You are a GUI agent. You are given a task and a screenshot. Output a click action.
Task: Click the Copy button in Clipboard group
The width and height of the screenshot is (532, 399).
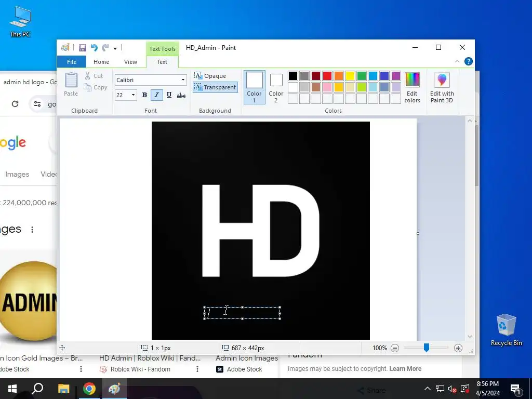[96, 87]
